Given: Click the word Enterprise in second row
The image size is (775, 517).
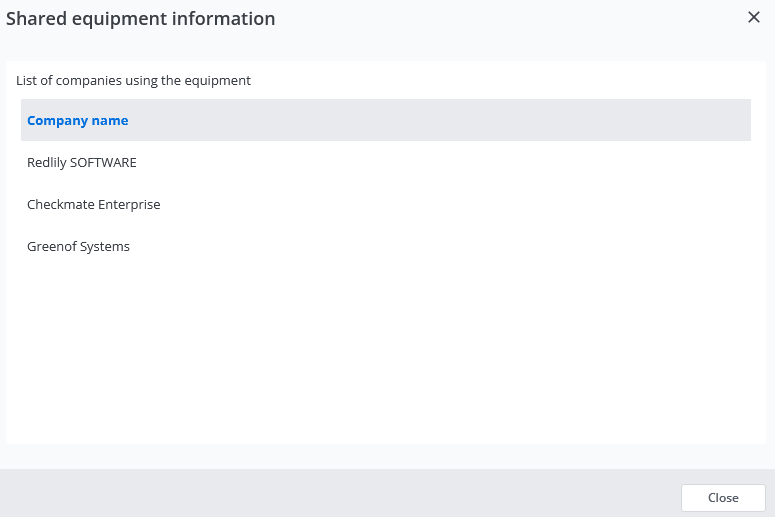Looking at the screenshot, I should tap(129, 204).
